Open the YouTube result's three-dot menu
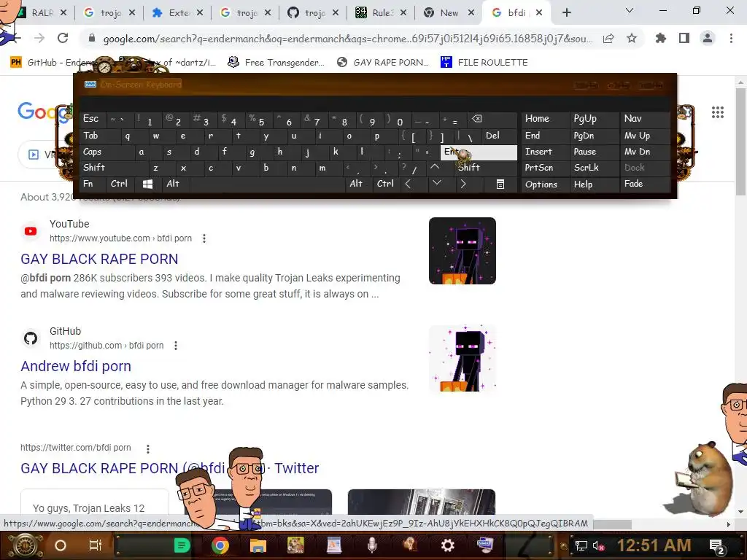Image resolution: width=747 pixels, height=560 pixels. [204, 238]
